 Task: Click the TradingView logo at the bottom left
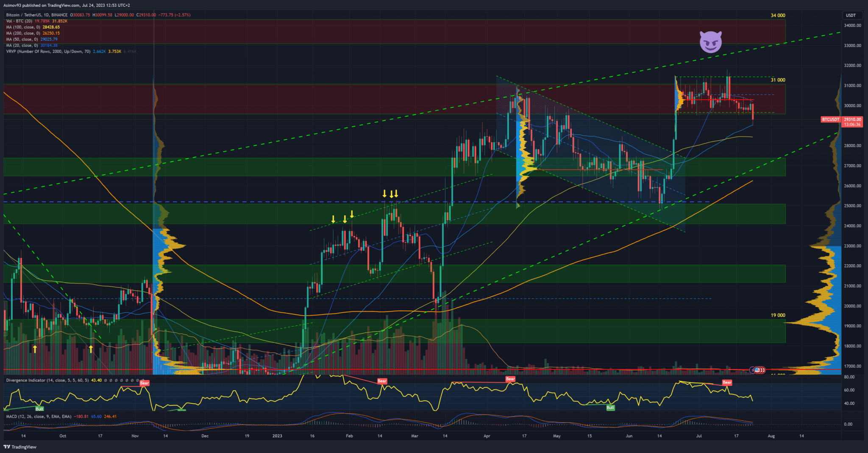click(x=20, y=447)
